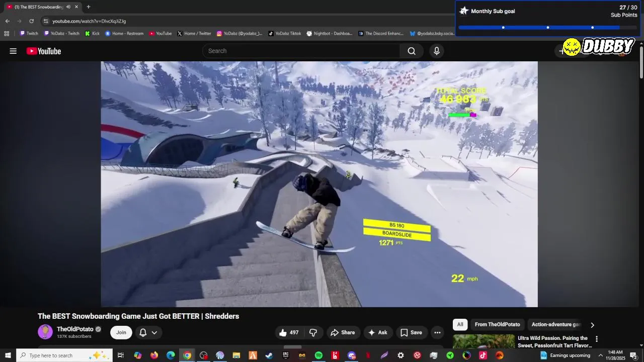
Task: Open Firefox from the taskbar
Action: point(154,355)
